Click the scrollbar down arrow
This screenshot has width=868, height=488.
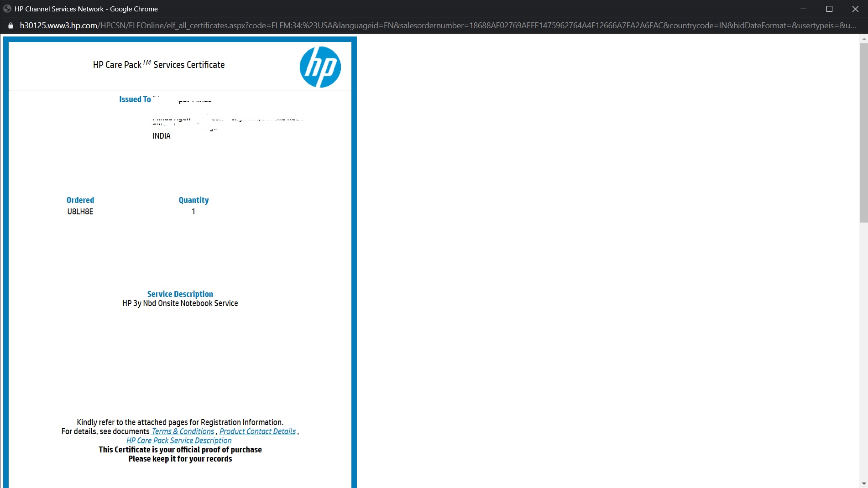[x=863, y=483]
